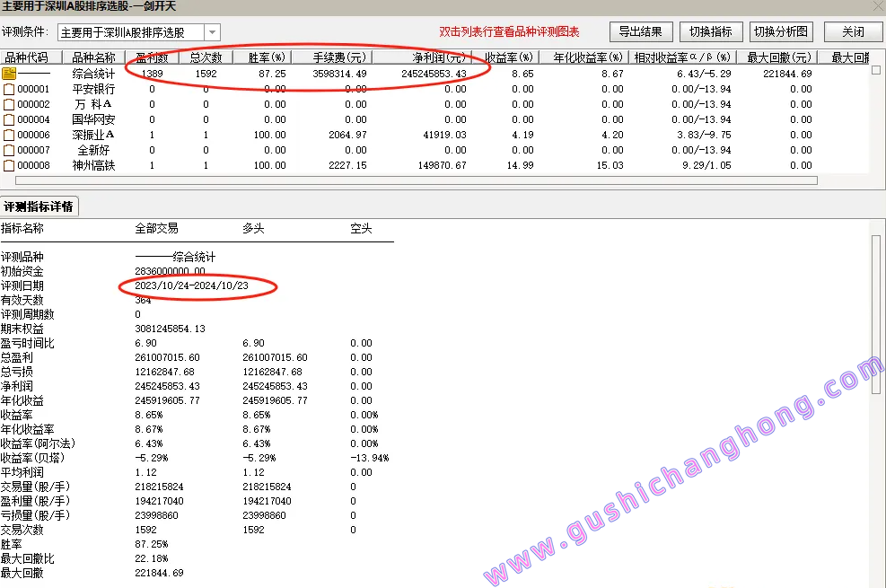The width and height of the screenshot is (886, 588).
Task: Click the 切换指标 button
Action: pos(711,31)
